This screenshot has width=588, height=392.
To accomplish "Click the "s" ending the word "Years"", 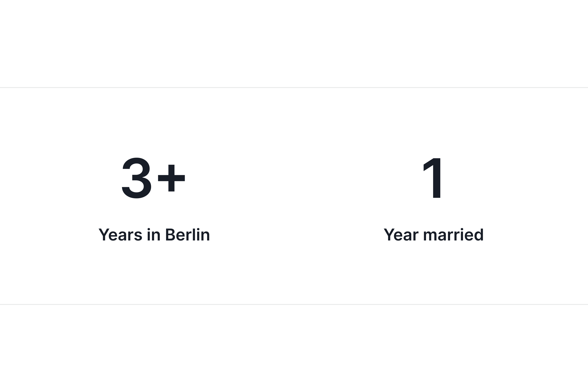I will click(138, 236).
